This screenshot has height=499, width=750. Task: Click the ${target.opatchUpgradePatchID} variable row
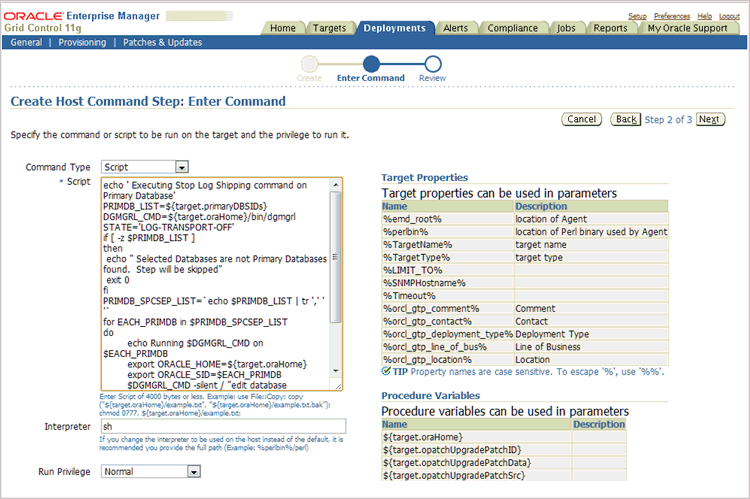[x=504, y=450]
